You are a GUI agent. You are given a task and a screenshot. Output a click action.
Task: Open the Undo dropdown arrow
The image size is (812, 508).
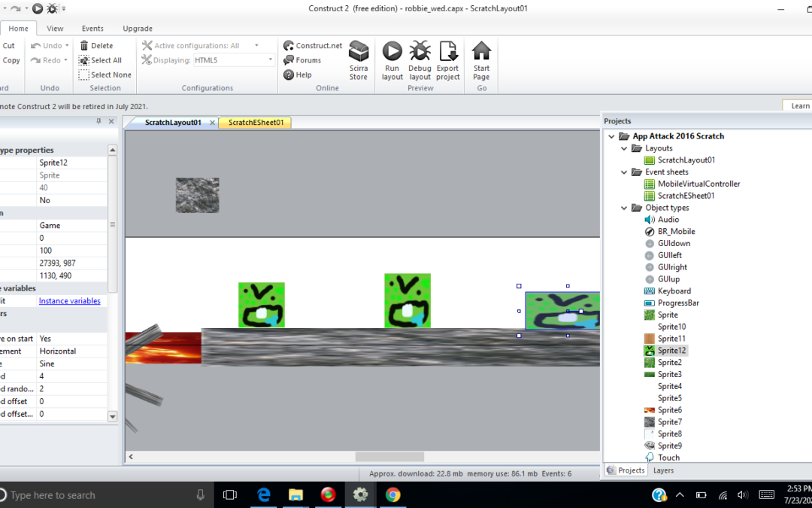(x=67, y=46)
